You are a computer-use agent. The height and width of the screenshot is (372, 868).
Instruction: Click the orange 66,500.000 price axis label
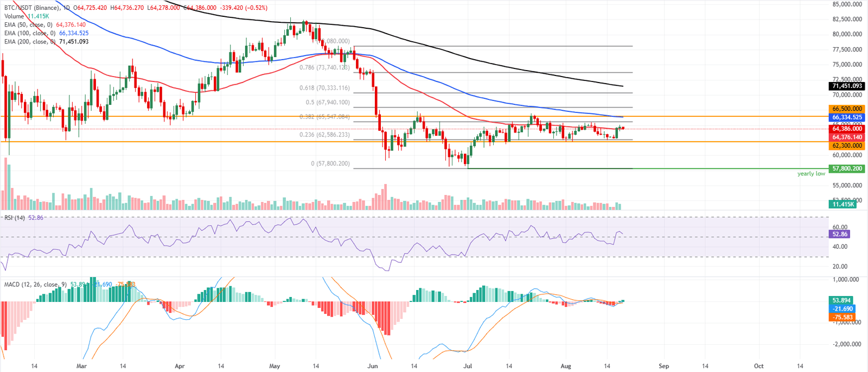(x=847, y=109)
